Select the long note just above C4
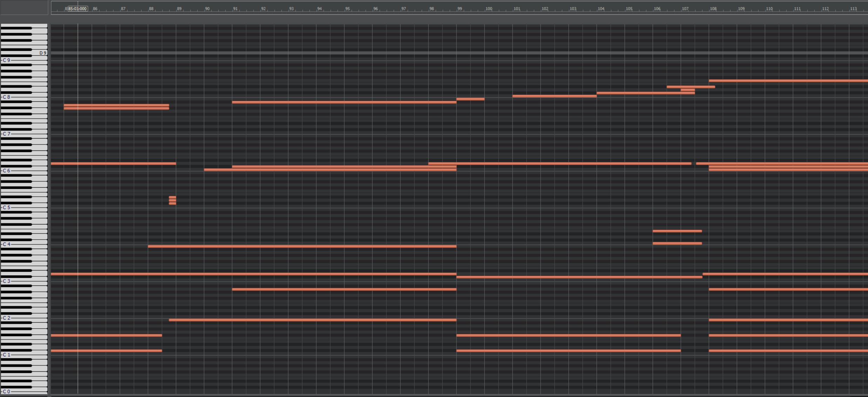Image resolution: width=868 pixels, height=397 pixels. click(x=301, y=246)
